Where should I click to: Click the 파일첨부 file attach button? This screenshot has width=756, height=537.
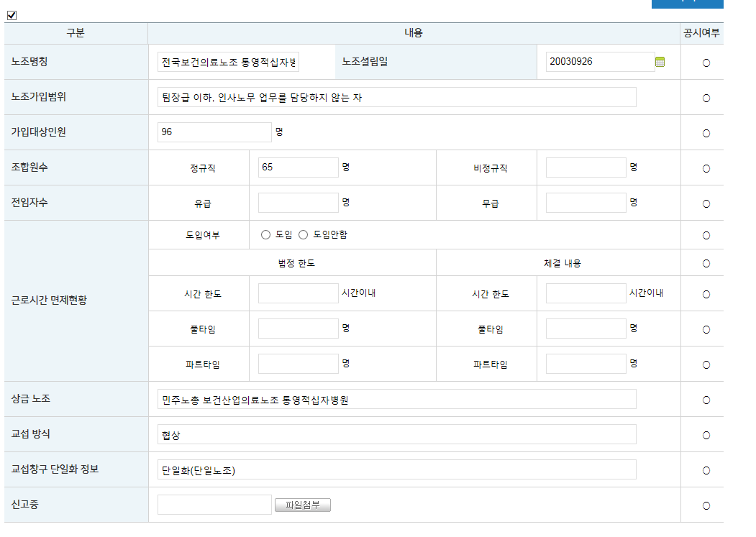[x=303, y=505]
